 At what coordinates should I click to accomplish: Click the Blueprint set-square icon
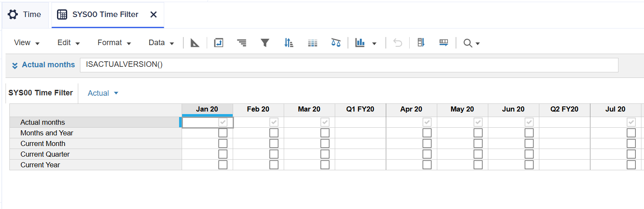195,43
